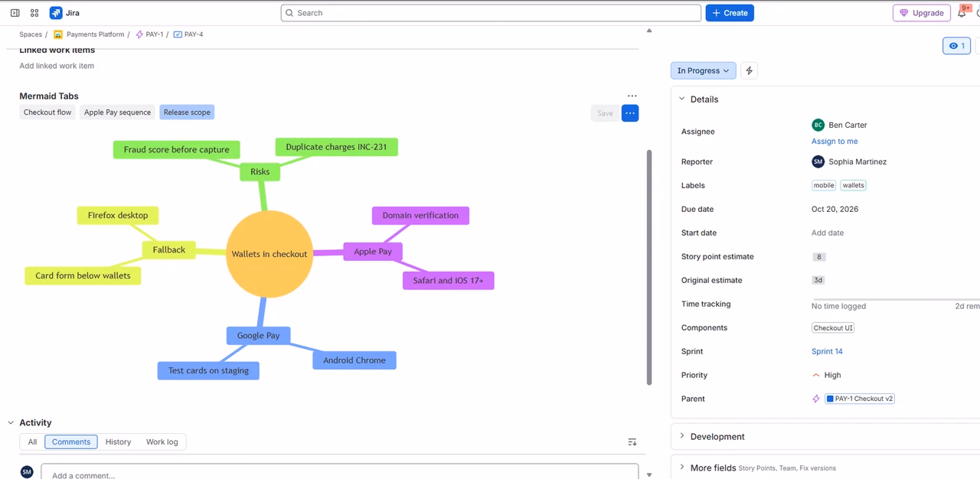Open the In Progress status dropdown

(x=704, y=70)
